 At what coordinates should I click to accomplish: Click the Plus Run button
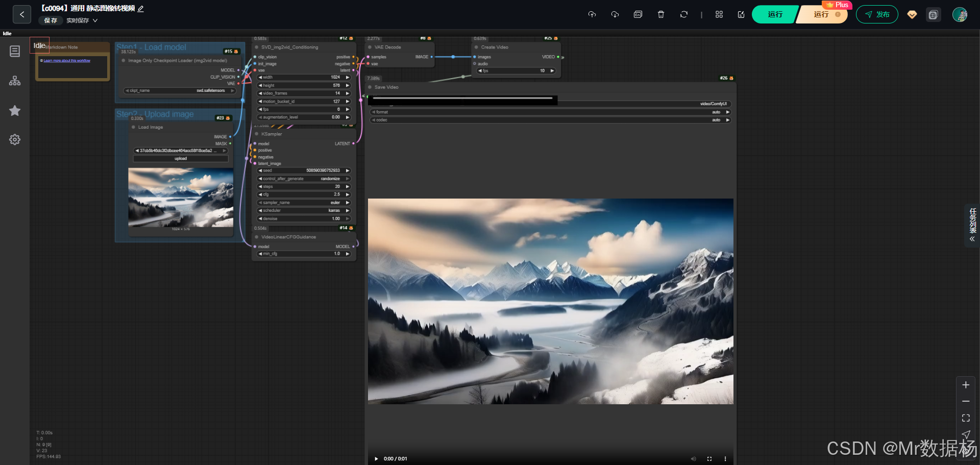click(823, 14)
